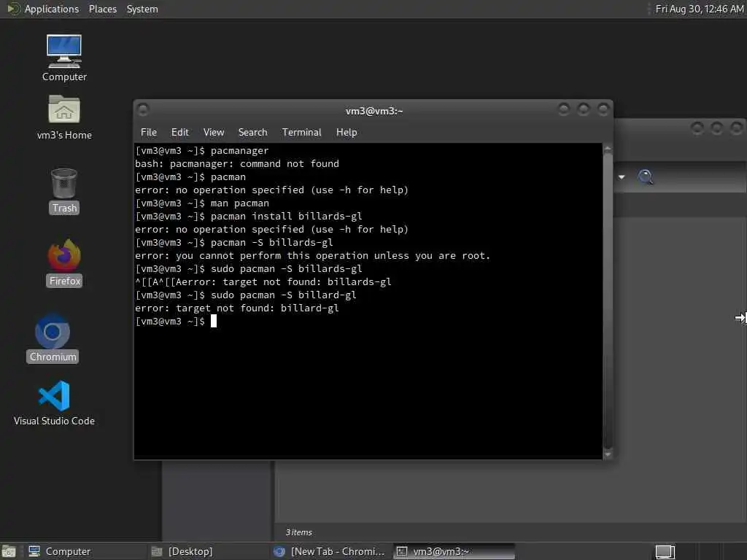Open the terminal File menu

pyautogui.click(x=149, y=133)
